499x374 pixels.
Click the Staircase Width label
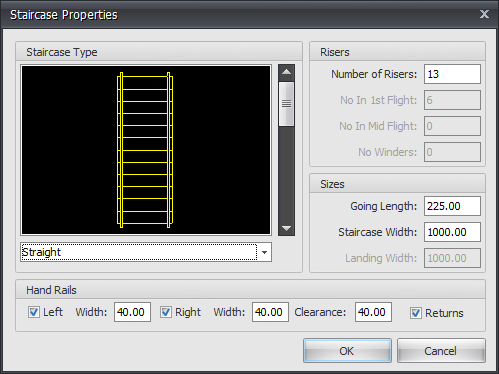377,232
